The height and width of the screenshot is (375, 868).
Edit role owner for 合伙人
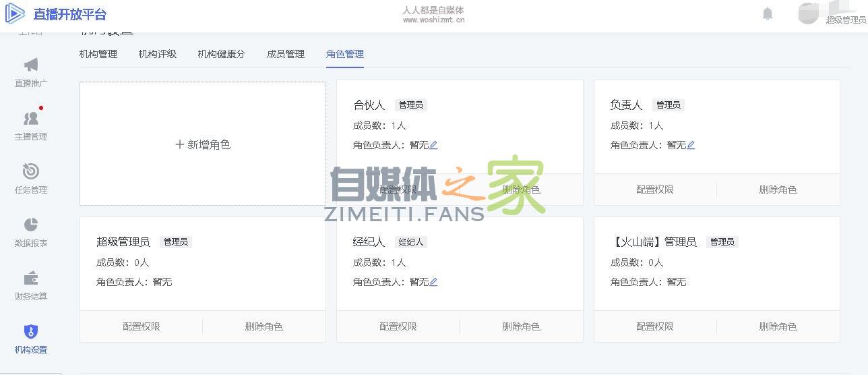point(433,145)
